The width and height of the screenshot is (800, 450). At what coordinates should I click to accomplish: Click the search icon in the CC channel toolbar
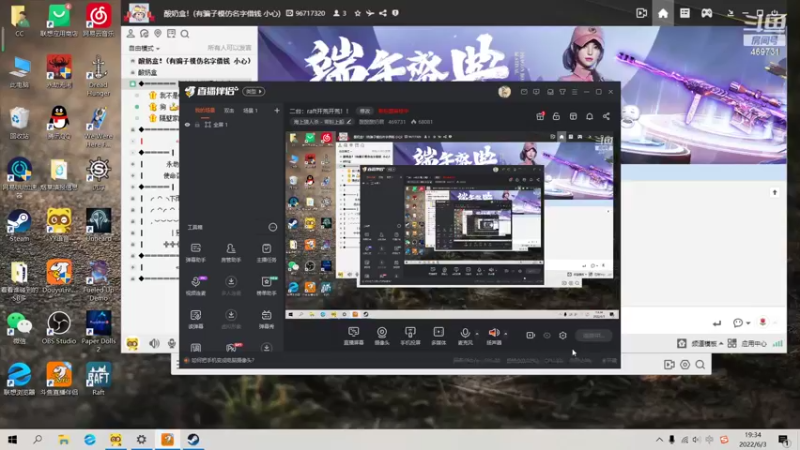(x=185, y=34)
